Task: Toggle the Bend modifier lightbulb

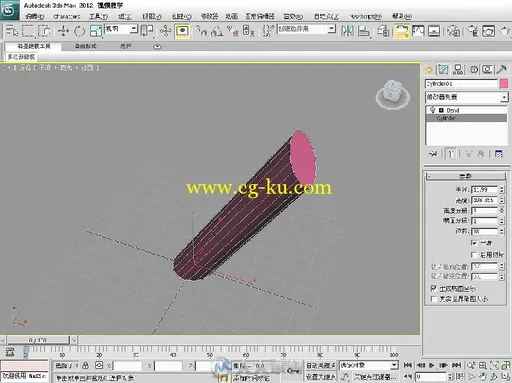Action: (433, 110)
